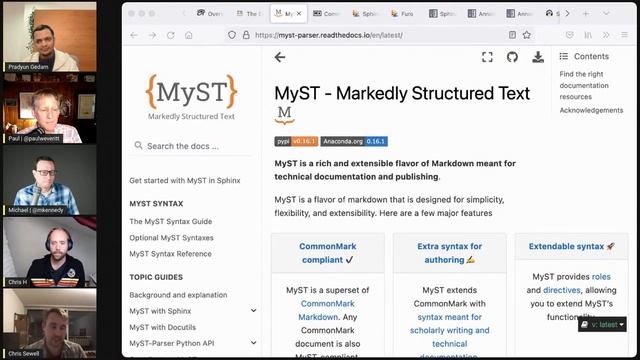
Task: Open MyST with Docutils page
Action: [x=162, y=327]
